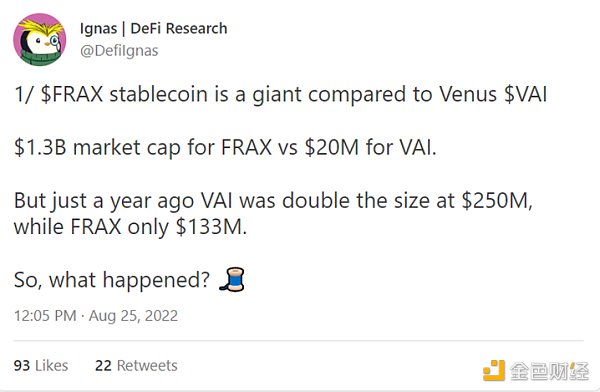This screenshot has width=600, height=392.
Task: Click the '$1.3B market cap' sentence
Action: (225, 147)
